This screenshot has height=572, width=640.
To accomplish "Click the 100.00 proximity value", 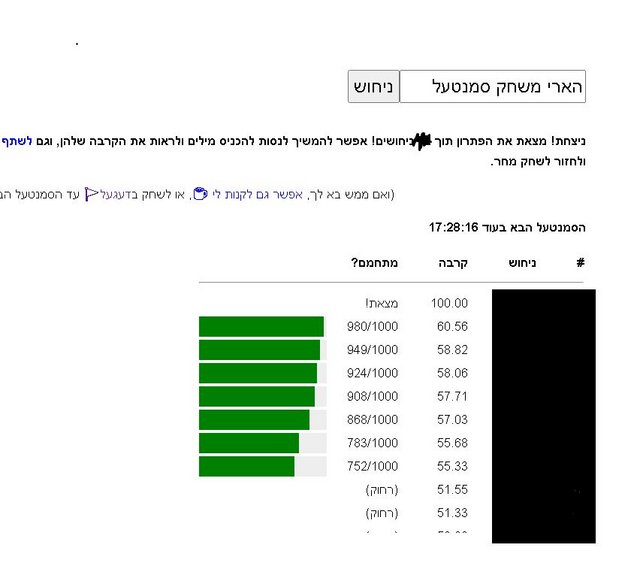I will 449,303.
